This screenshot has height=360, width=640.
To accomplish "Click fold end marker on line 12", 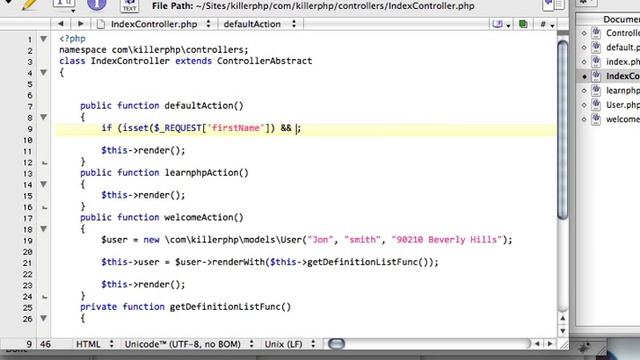I will tap(44, 163).
